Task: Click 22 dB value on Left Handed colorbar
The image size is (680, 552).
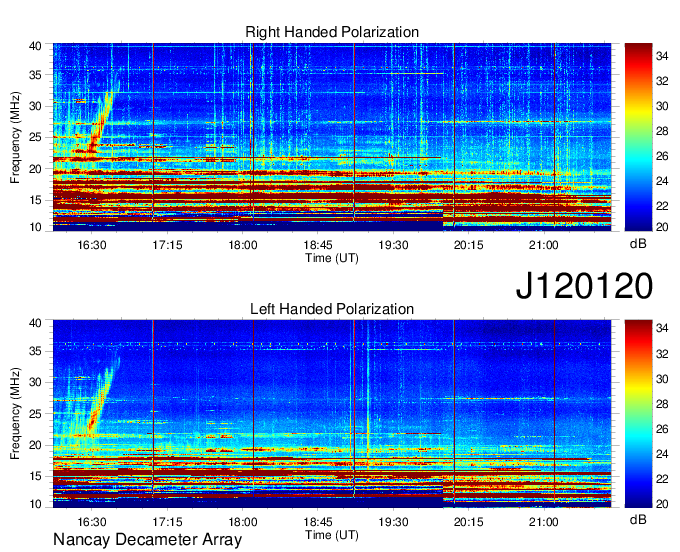Action: (662, 479)
